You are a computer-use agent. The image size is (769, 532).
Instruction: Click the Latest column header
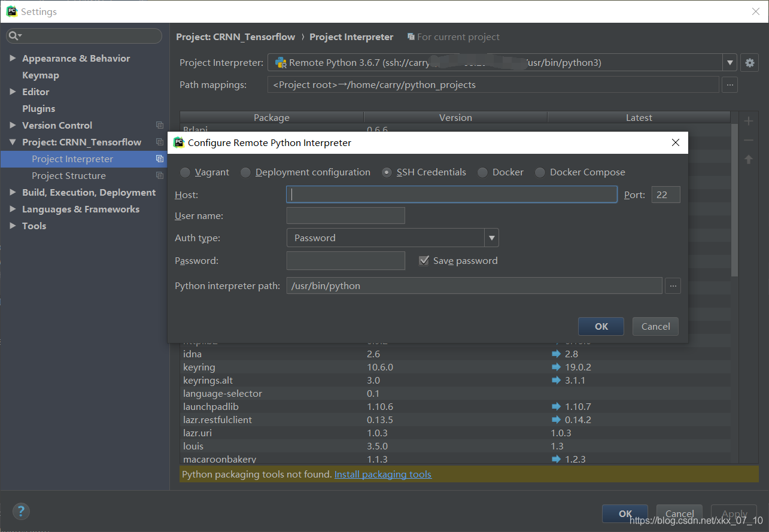point(639,117)
